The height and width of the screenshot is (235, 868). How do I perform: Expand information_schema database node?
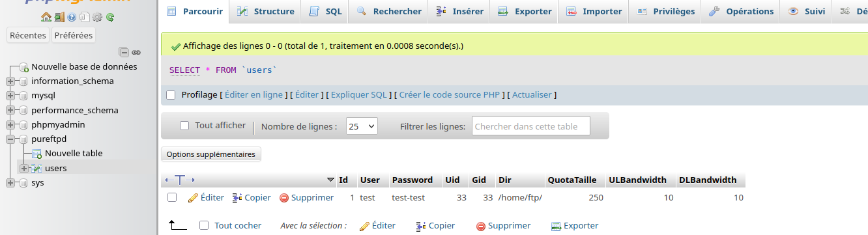coord(10,81)
